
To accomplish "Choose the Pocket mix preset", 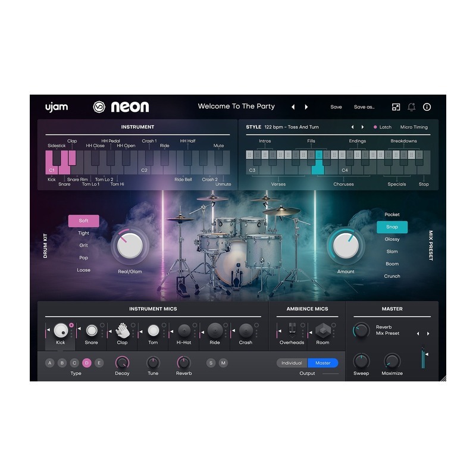I will click(x=392, y=215).
